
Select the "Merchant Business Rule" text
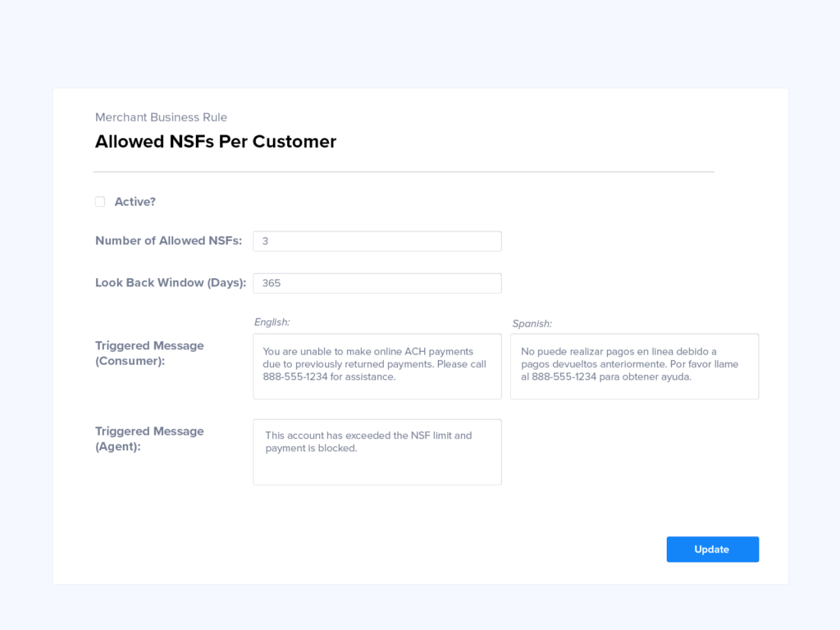pos(161,117)
